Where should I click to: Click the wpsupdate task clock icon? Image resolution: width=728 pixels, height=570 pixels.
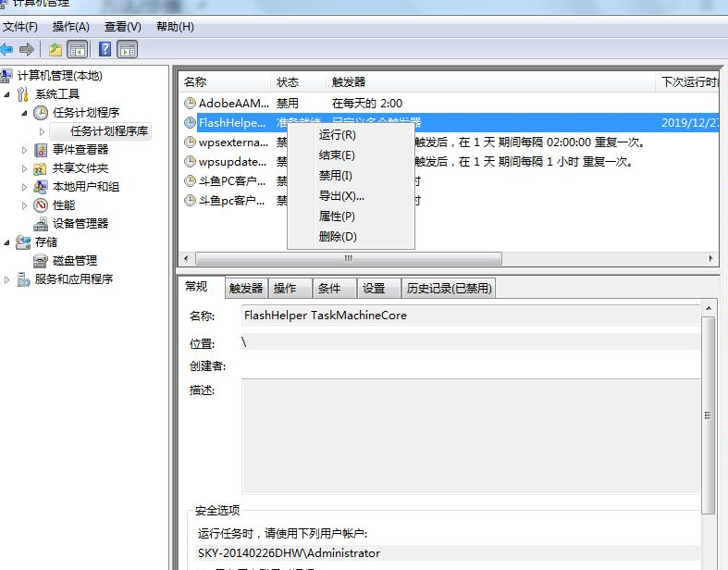(190, 161)
